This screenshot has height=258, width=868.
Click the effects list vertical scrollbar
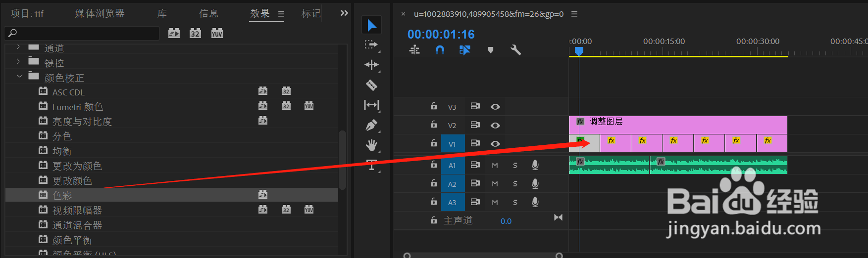[x=342, y=160]
